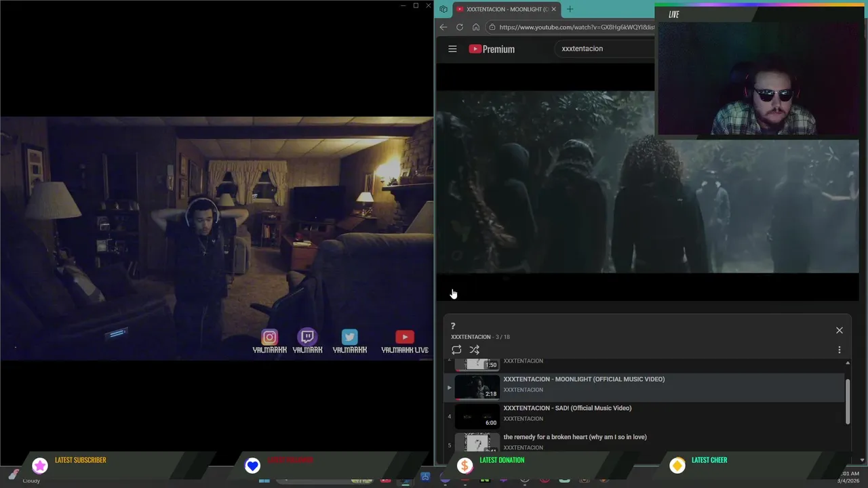Open the taskbar clock and date
The width and height of the screenshot is (868, 488).
point(849,477)
